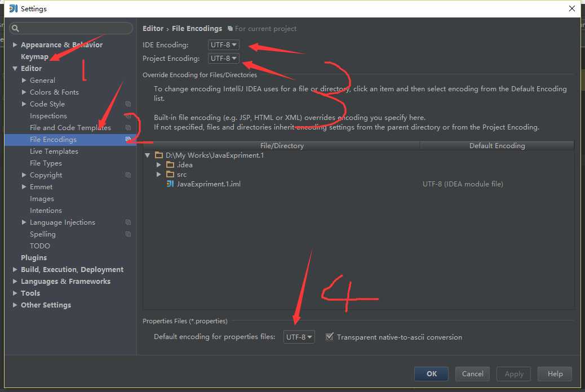Open the IDE Encoding dropdown
585x392 pixels.
tap(224, 44)
